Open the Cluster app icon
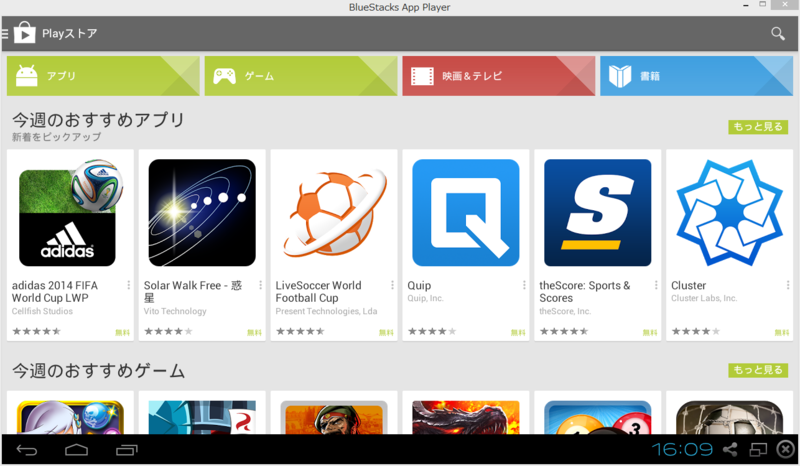Image resolution: width=800 pixels, height=466 pixels. (x=730, y=213)
